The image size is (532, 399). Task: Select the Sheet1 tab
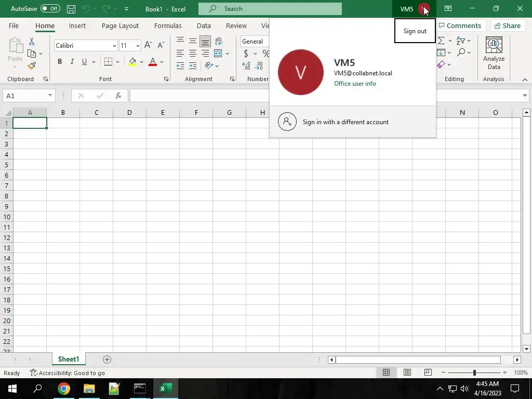(x=69, y=359)
